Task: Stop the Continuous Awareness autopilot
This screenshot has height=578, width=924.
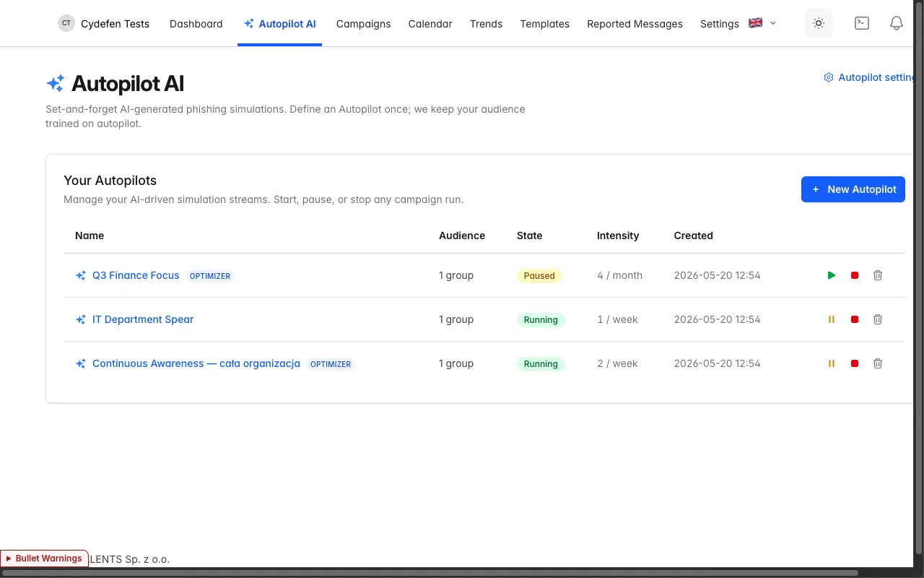Action: tap(855, 363)
